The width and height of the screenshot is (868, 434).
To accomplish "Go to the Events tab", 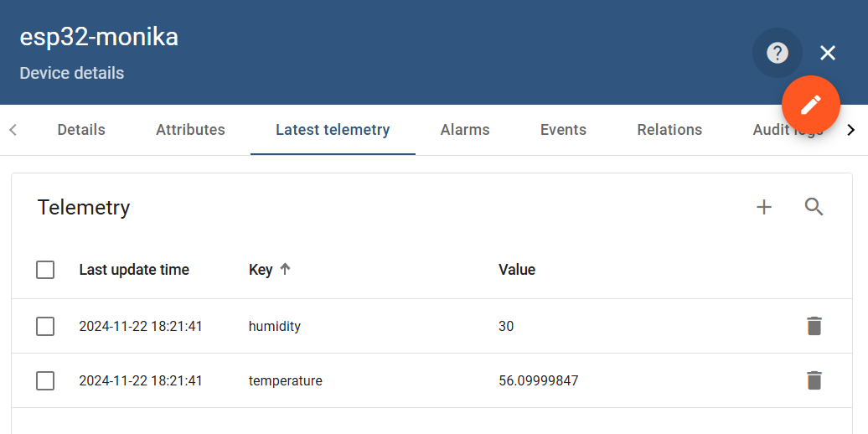I will pyautogui.click(x=564, y=130).
